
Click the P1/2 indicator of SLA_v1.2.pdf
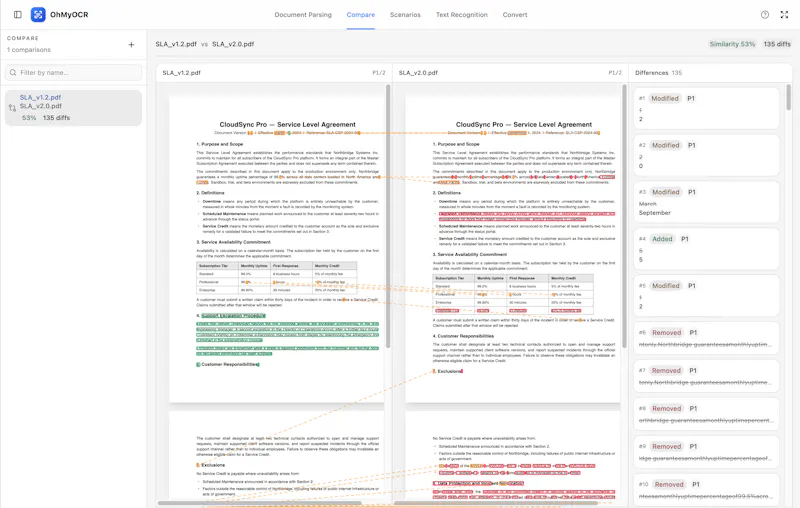pos(379,73)
